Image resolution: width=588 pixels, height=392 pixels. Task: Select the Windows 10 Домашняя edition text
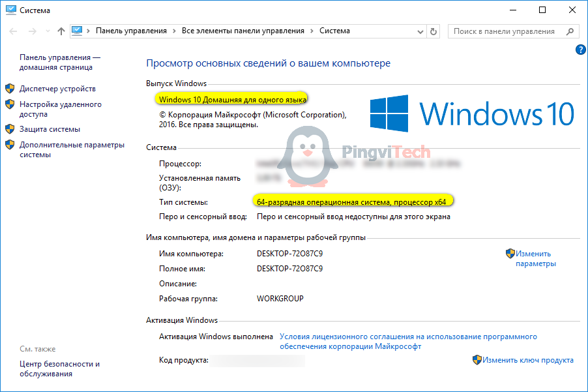pyautogui.click(x=233, y=100)
